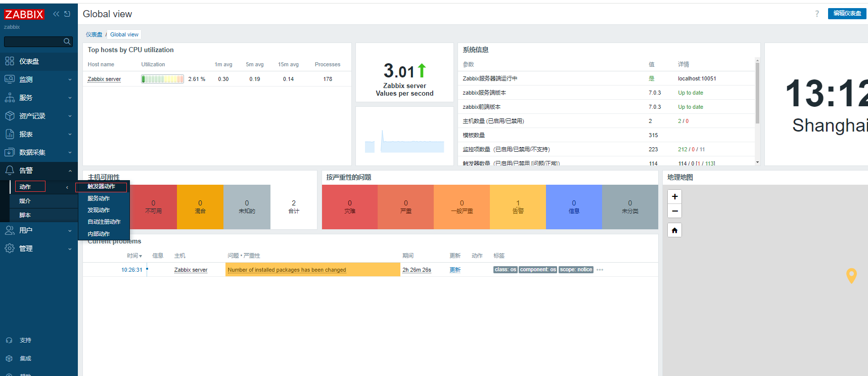Click the 信息 information severity tile
The width and height of the screenshot is (868, 376).
[574, 207]
